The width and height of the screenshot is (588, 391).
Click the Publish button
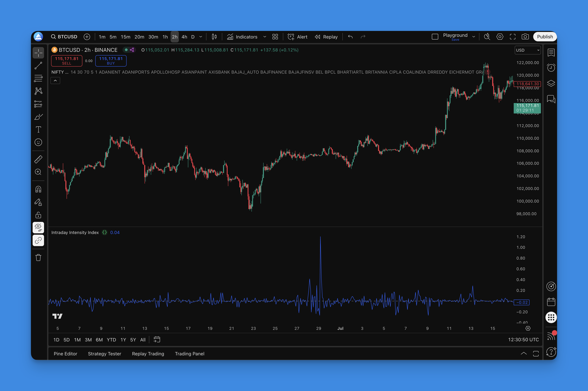pos(545,37)
